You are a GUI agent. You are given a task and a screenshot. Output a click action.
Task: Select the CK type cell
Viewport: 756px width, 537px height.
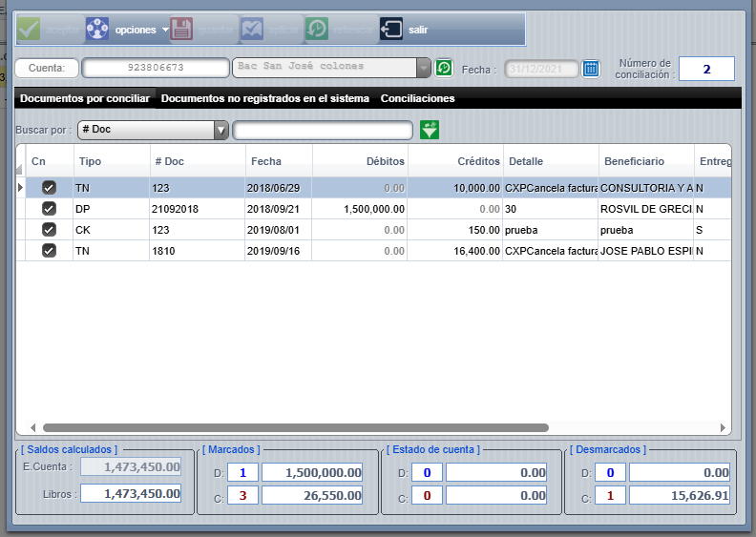(112, 230)
